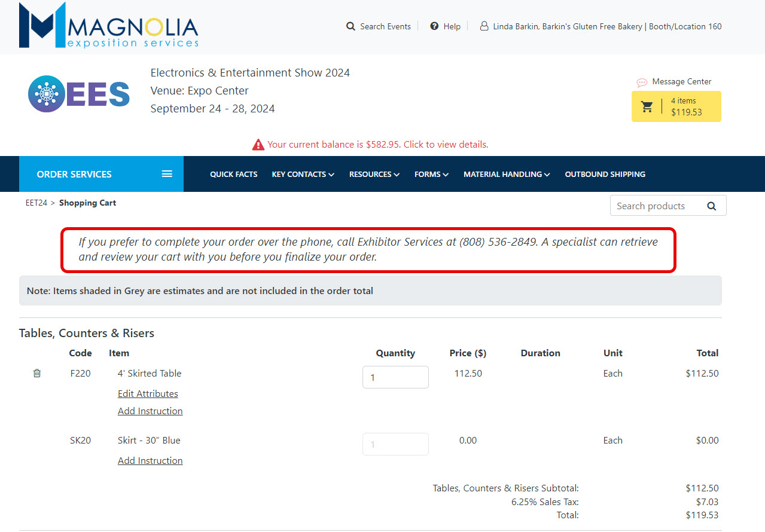Viewport: 765px width, 532px height.
Task: Click Add Instruction under Skirt - 30" Blue
Action: click(x=150, y=461)
